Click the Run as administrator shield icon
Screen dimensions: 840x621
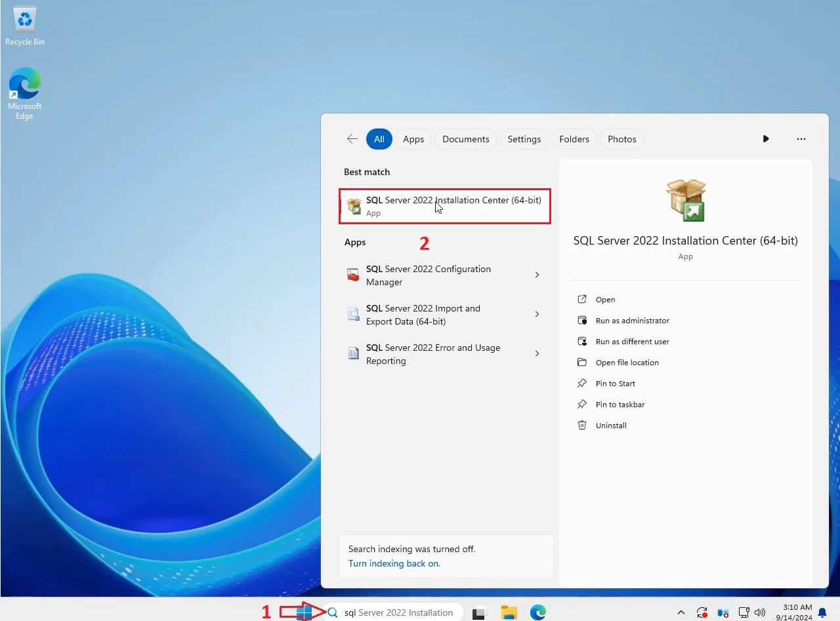(581, 320)
